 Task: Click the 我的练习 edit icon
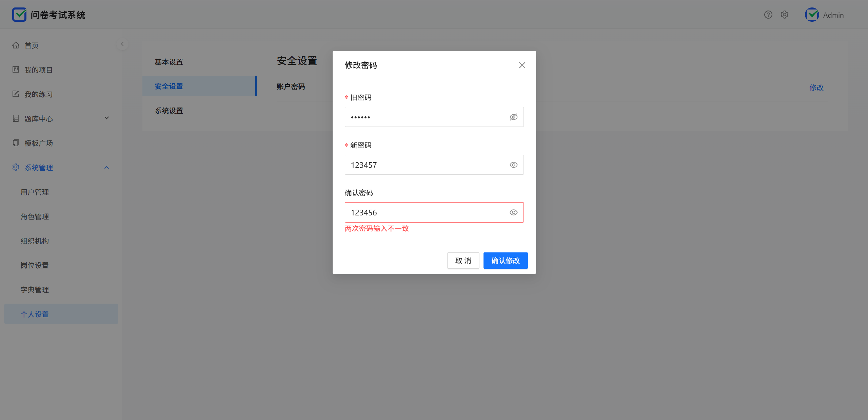[16, 94]
